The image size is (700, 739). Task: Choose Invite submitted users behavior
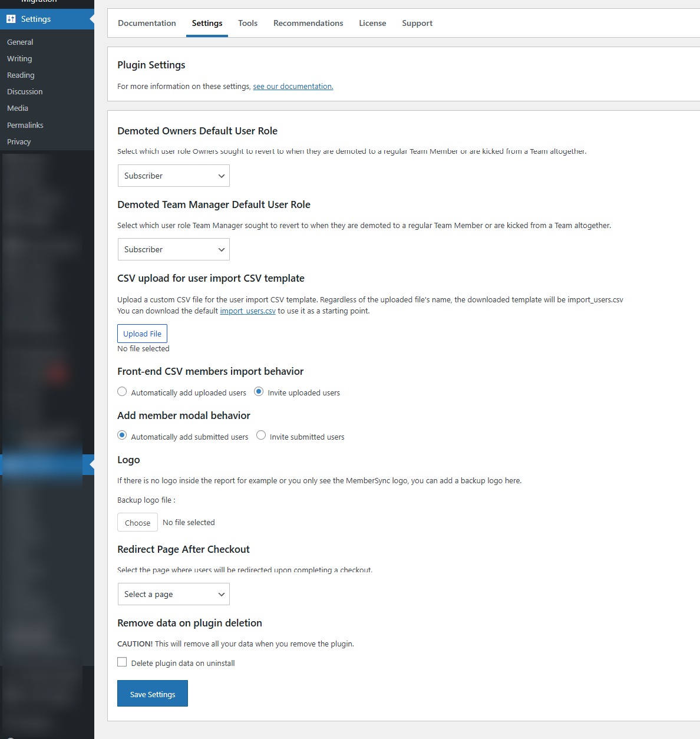coord(261,435)
